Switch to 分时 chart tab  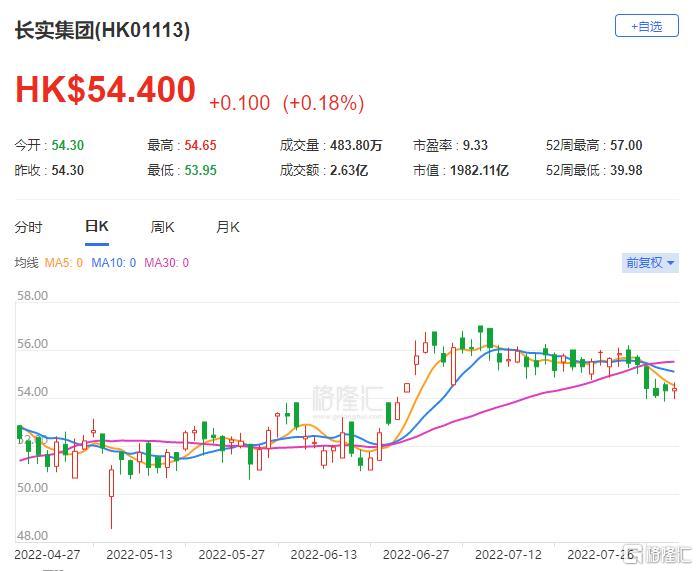[28, 227]
